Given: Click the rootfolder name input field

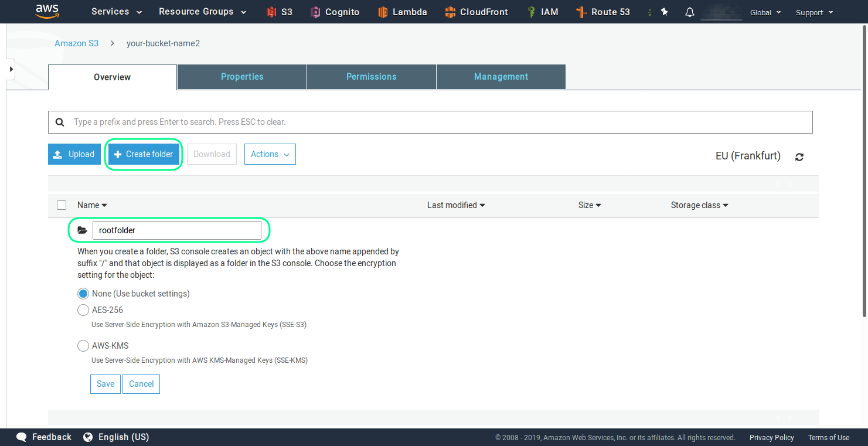Looking at the screenshot, I should pos(179,230).
